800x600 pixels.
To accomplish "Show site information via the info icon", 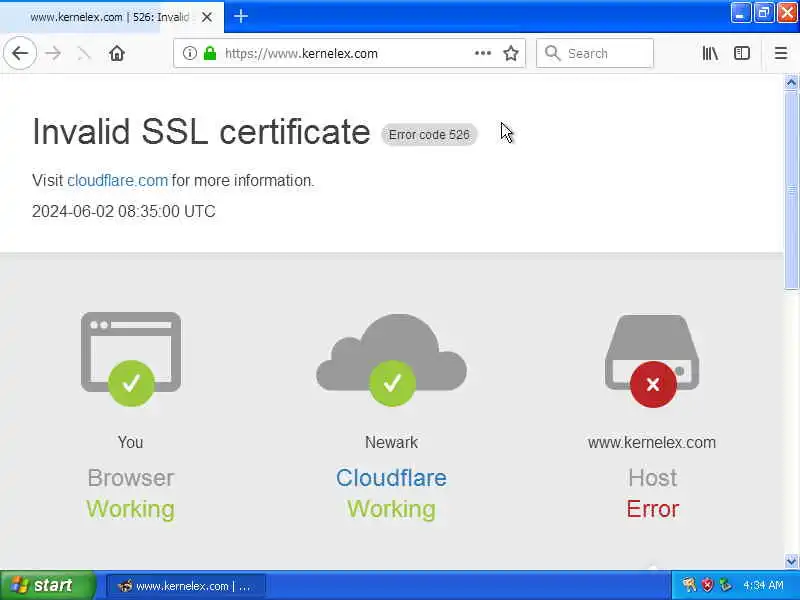I will coord(189,53).
